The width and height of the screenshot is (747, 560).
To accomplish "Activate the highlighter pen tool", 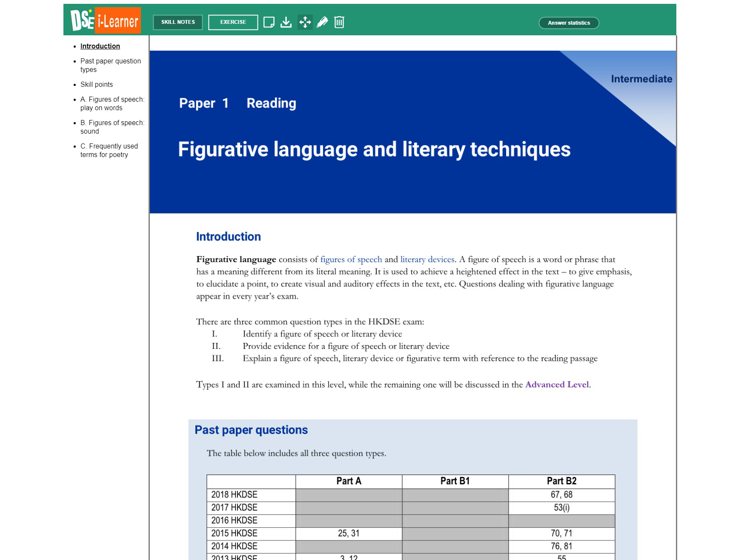I will tap(322, 22).
